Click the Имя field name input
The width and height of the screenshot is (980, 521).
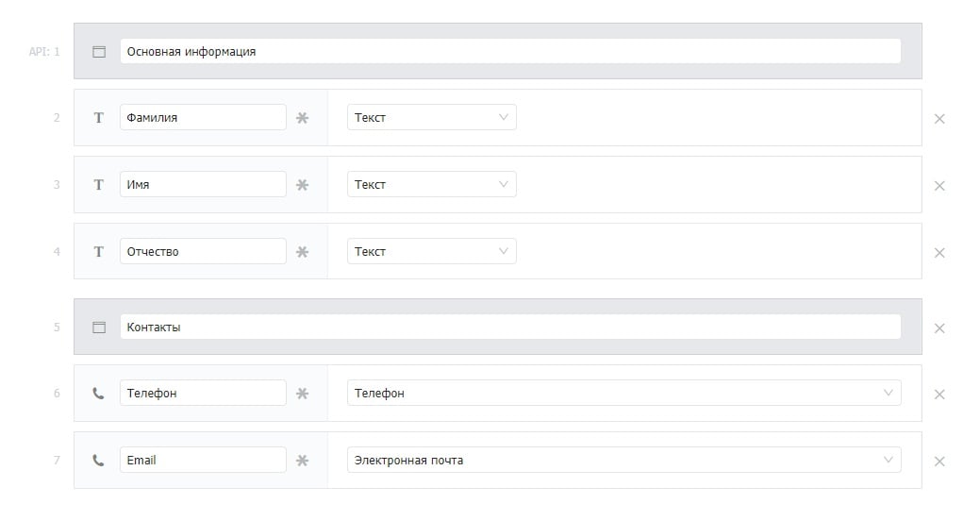pos(203,184)
